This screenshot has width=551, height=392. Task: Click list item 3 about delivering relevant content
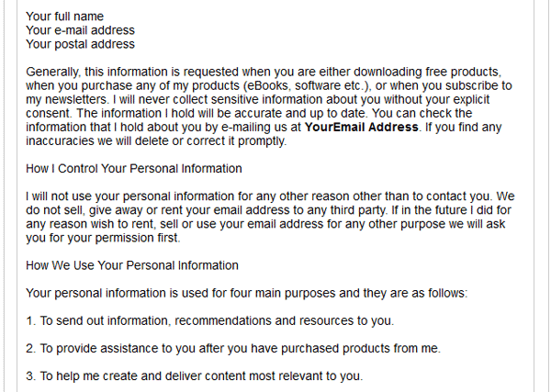(x=195, y=375)
